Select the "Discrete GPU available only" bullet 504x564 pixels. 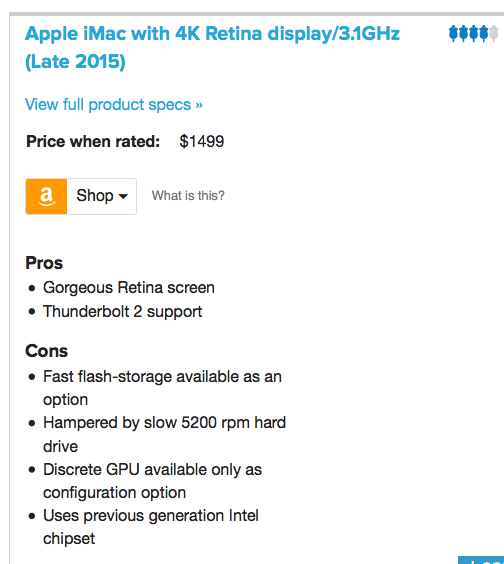(x=153, y=481)
